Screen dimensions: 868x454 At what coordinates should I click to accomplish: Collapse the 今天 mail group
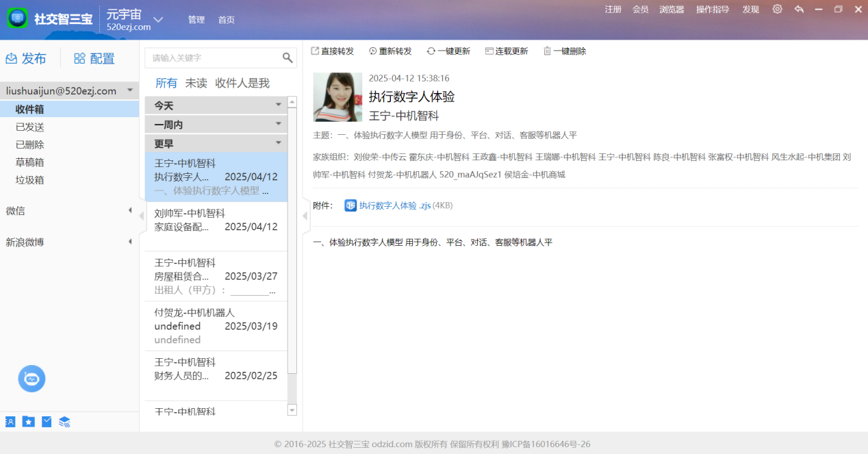click(x=279, y=105)
